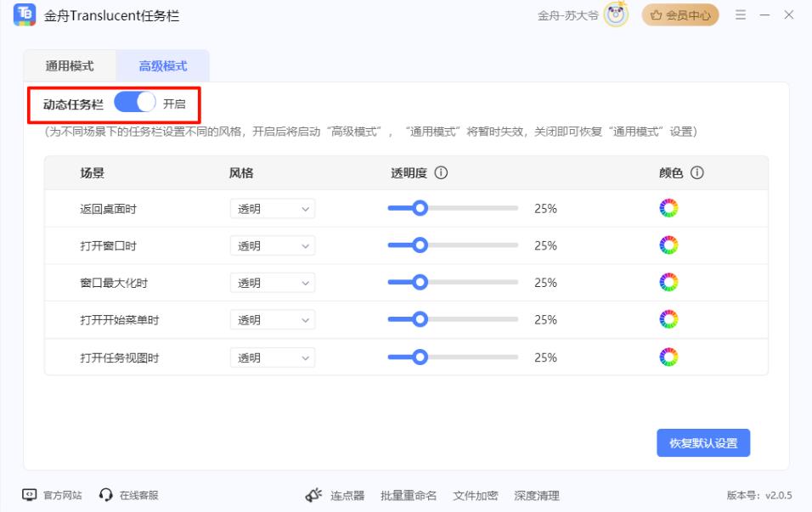812x512 pixels.
Task: Open color wheel for 返回桌面时
Action: tap(668, 208)
